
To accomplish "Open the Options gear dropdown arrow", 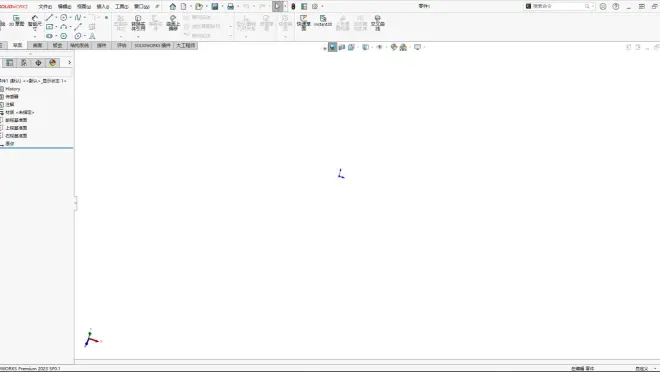I will click(322, 6).
